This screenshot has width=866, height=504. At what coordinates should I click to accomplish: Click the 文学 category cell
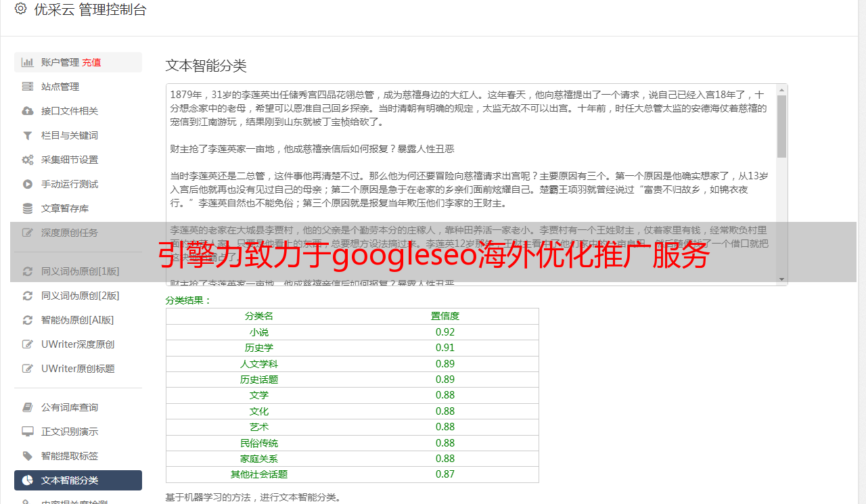[259, 395]
